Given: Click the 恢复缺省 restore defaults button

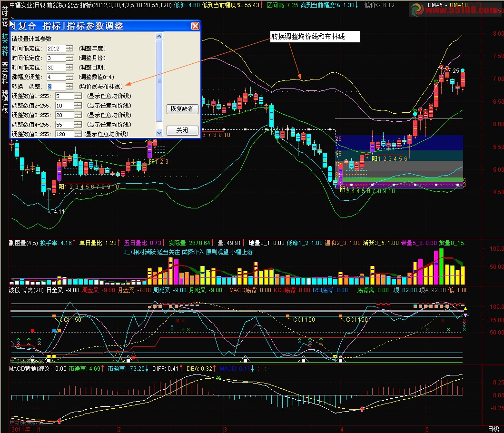Looking at the screenshot, I should pyautogui.click(x=182, y=109).
